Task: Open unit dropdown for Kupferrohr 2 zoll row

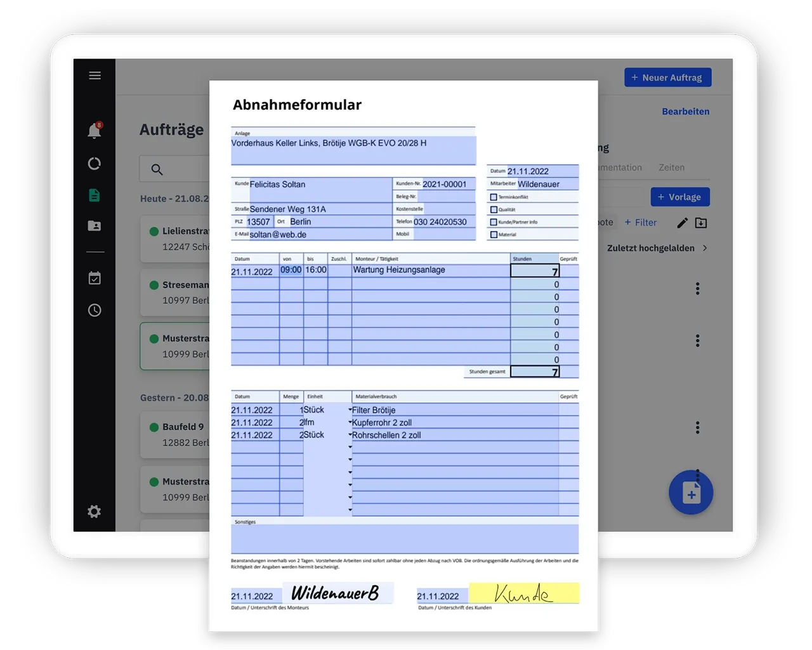Action: (x=350, y=423)
